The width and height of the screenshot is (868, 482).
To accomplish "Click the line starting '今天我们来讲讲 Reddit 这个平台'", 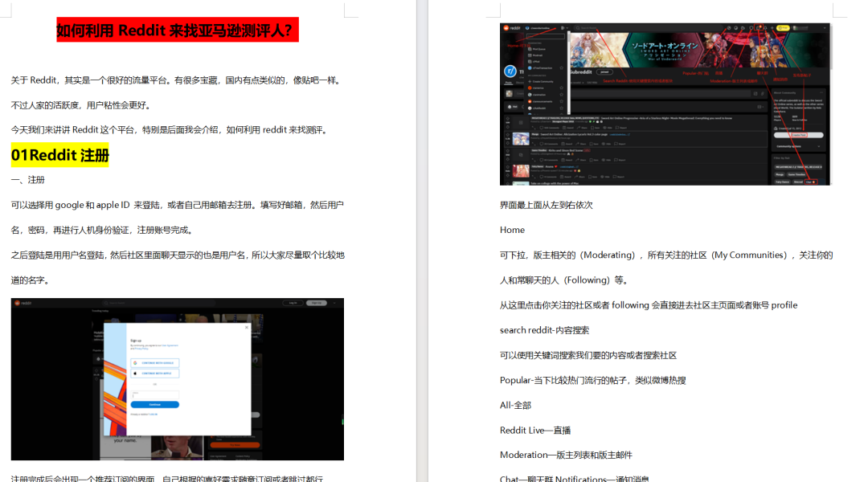I will click(x=171, y=130).
